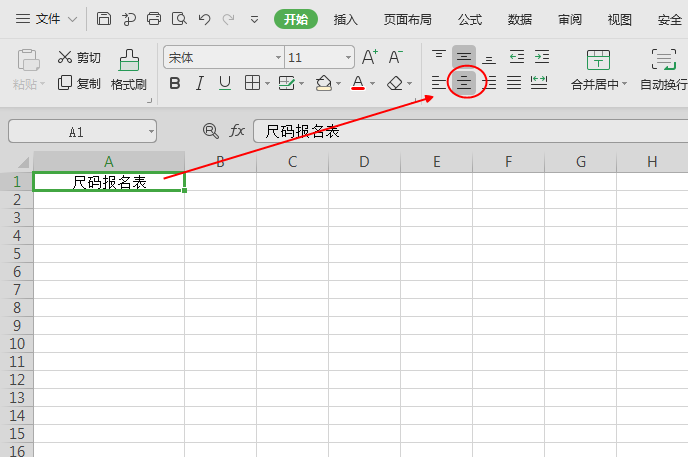Open the 页面布局 tab

[x=407, y=20]
